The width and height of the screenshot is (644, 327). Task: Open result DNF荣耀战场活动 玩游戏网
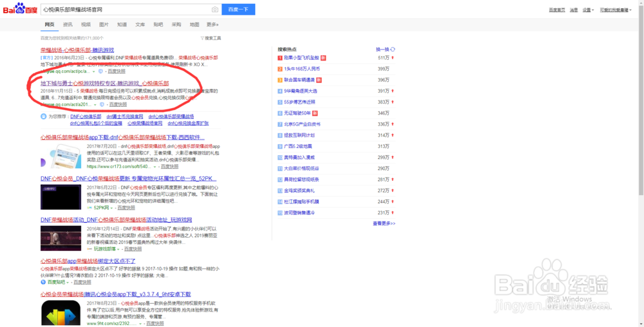[116, 220]
